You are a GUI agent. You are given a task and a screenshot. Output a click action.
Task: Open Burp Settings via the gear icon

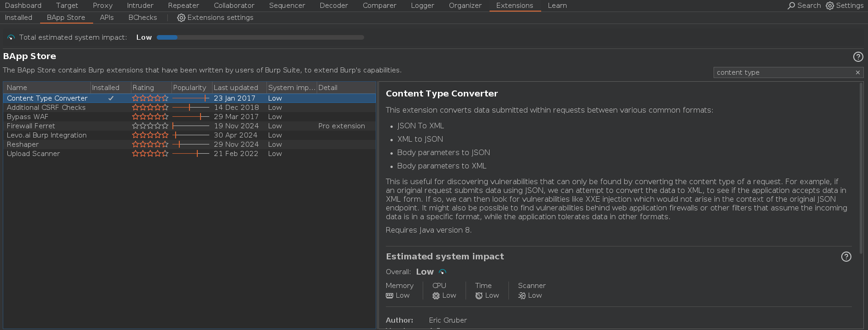(830, 6)
